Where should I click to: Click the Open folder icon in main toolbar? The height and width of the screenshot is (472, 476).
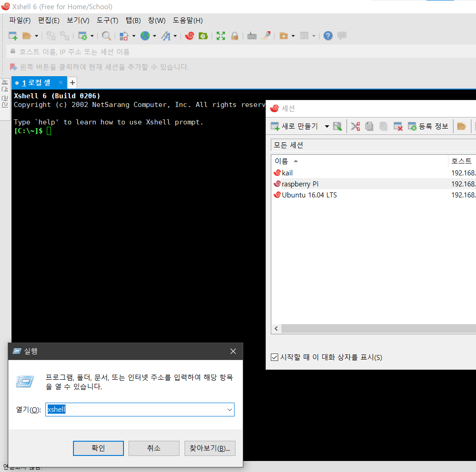27,36
